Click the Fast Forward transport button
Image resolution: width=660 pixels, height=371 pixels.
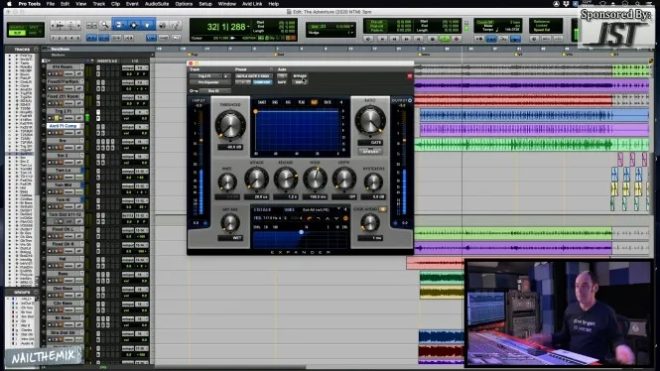coord(407,39)
